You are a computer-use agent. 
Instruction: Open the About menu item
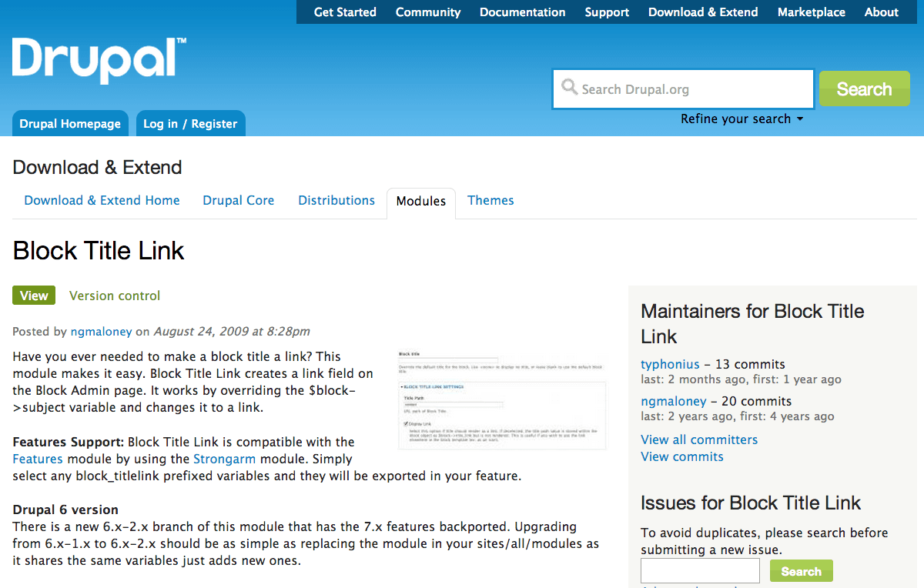point(882,12)
